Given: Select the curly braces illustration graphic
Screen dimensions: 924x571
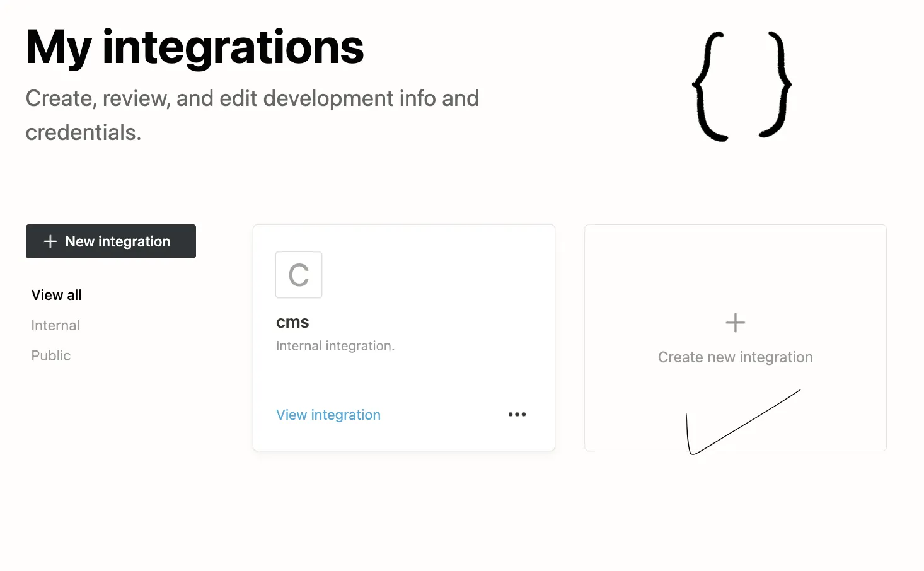Looking at the screenshot, I should point(742,85).
